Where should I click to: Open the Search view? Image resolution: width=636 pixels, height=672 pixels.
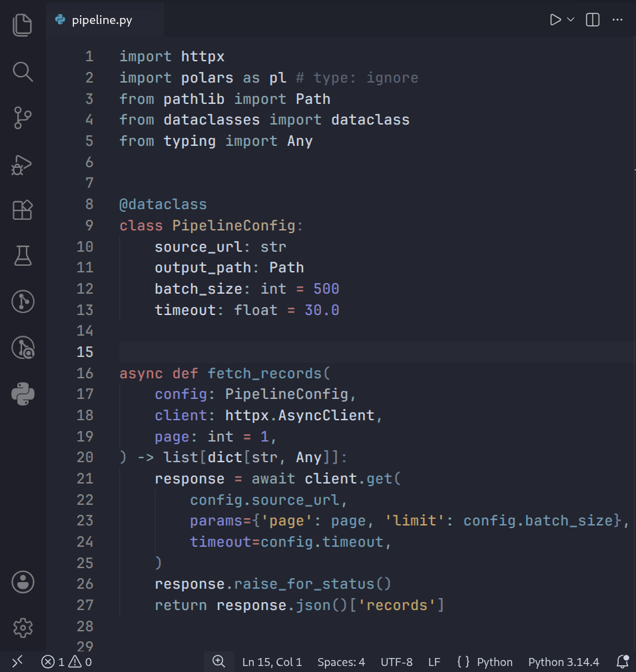pyautogui.click(x=22, y=71)
